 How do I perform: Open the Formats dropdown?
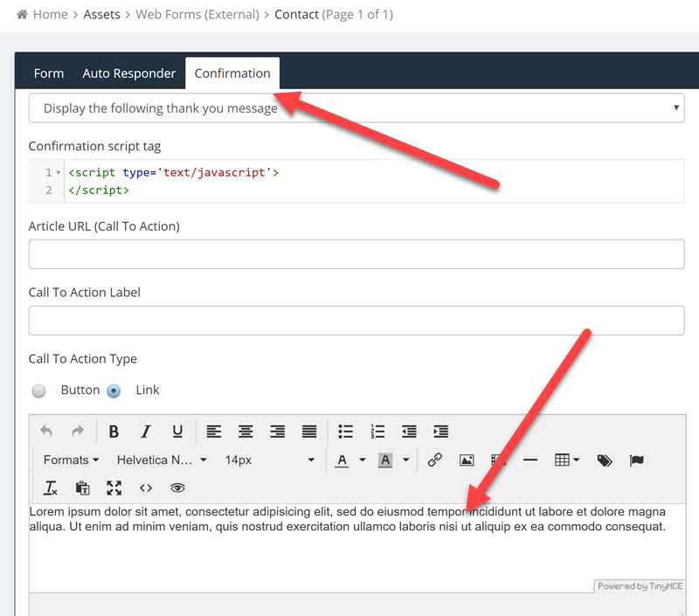(x=71, y=460)
